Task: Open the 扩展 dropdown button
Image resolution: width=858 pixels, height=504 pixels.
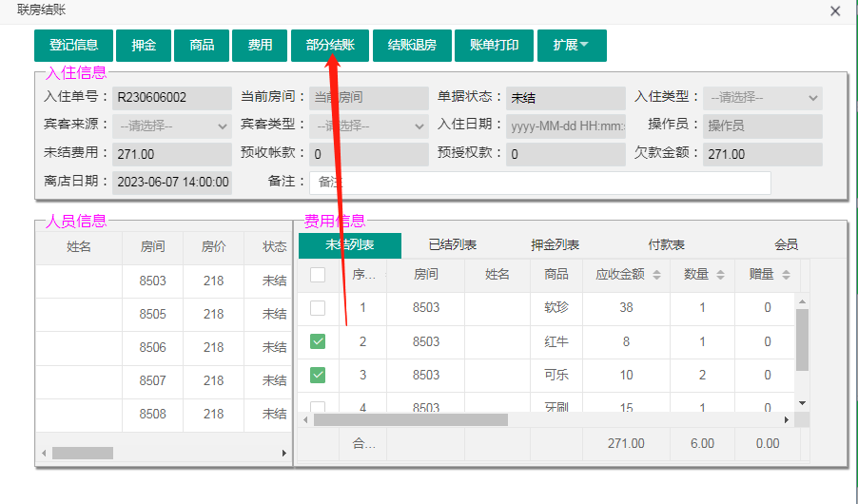Action: [x=572, y=46]
